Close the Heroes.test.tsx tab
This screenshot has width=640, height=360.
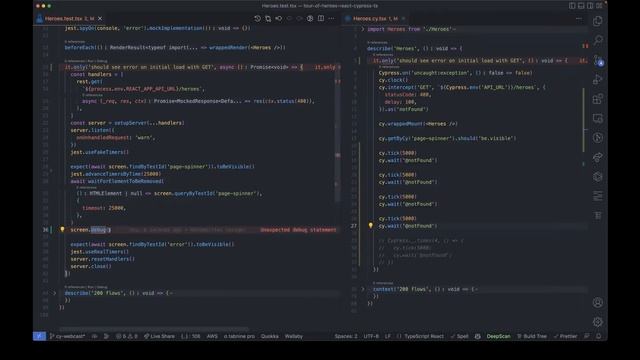(x=100, y=18)
